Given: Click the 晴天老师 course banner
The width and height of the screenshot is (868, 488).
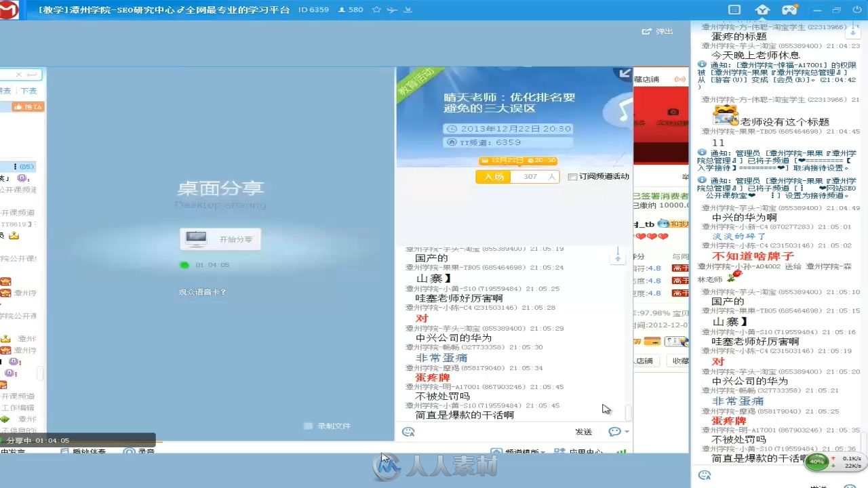Looking at the screenshot, I should click(x=509, y=102).
